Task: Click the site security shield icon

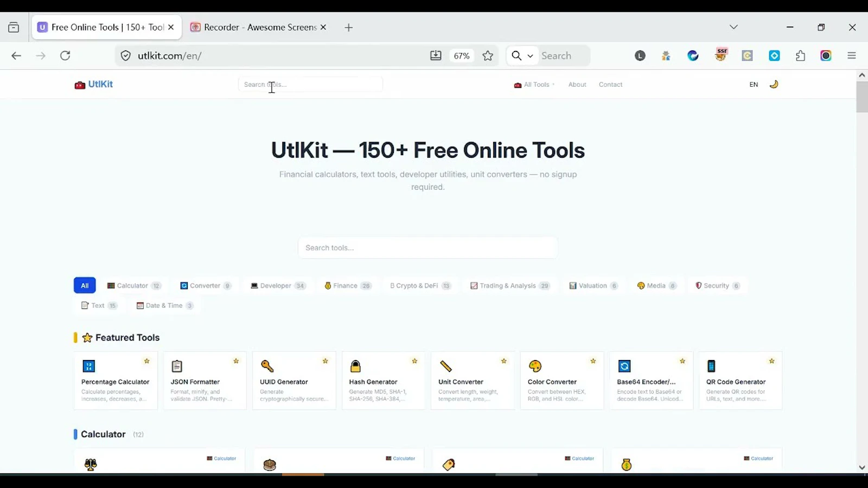Action: [x=125, y=56]
